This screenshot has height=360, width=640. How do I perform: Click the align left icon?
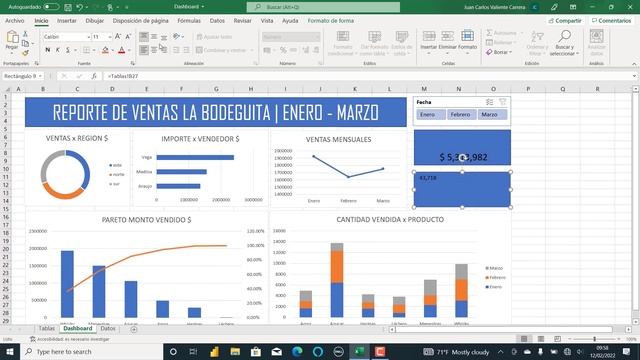pyautogui.click(x=144, y=50)
